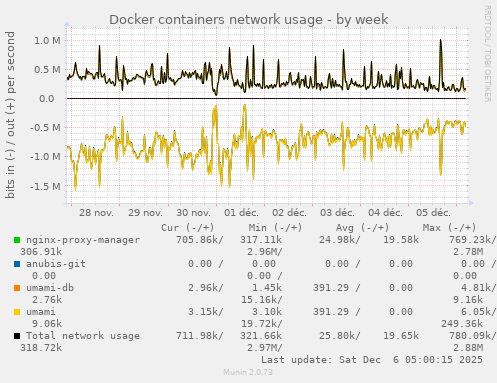This screenshot has height=383, width=497.
Task: Click the value '780.09k/' in Total row
Action: [473, 336]
